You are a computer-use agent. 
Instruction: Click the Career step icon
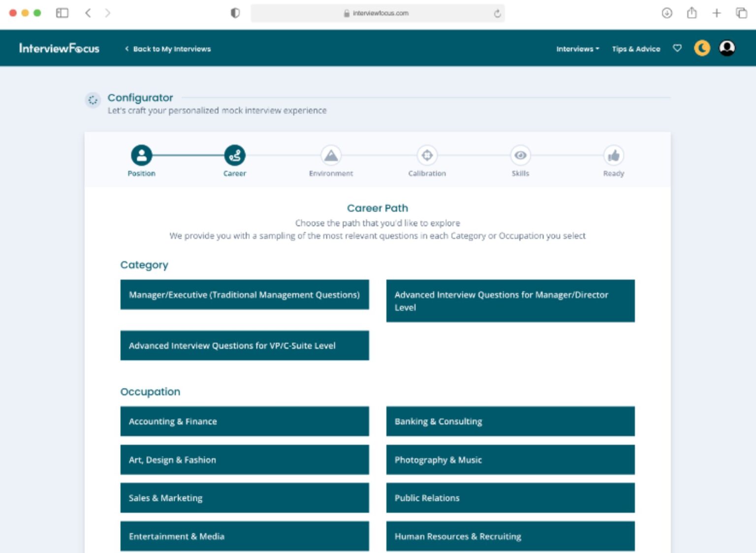pos(235,155)
